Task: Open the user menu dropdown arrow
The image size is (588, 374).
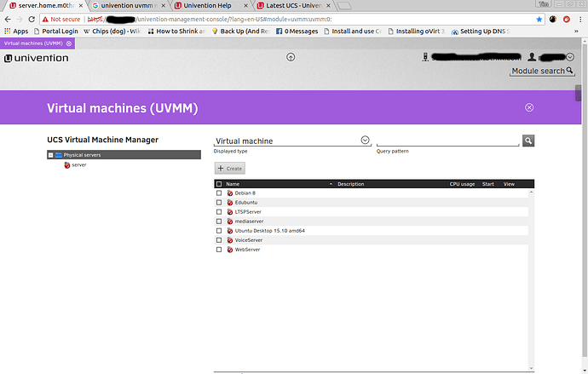Action: pos(570,57)
